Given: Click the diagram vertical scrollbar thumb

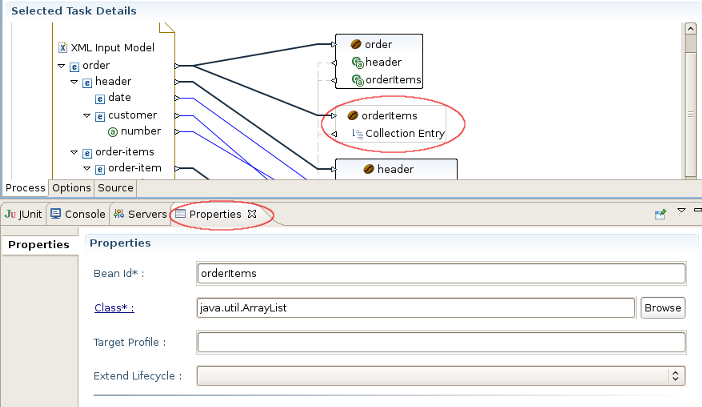Looking at the screenshot, I should [x=690, y=114].
